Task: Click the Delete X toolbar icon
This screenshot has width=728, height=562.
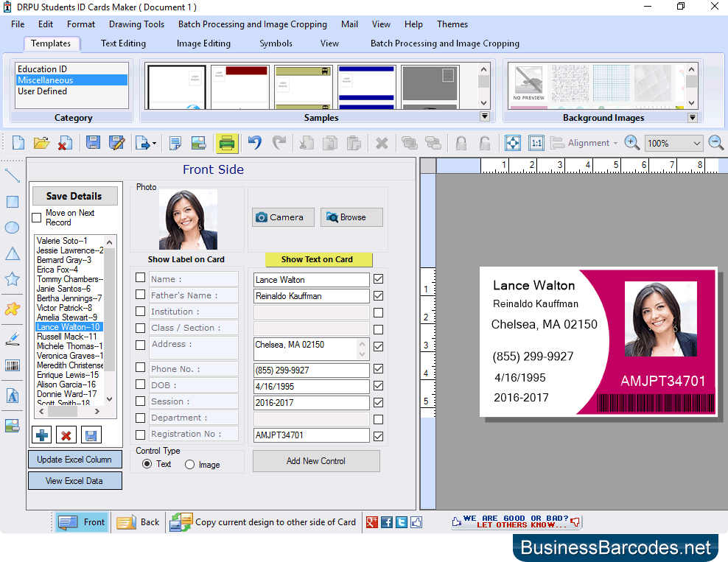Action: click(382, 144)
